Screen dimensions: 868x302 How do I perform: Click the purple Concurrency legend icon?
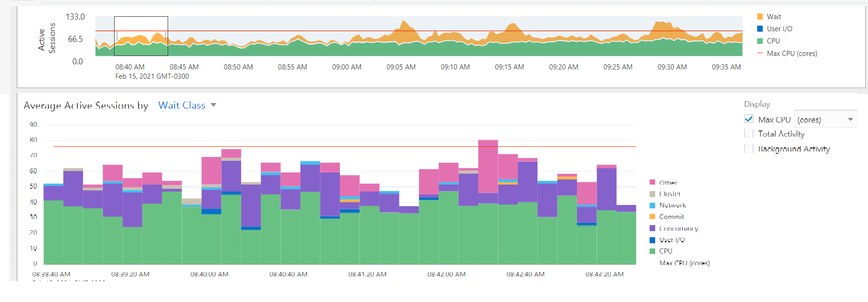pyautogui.click(x=652, y=228)
